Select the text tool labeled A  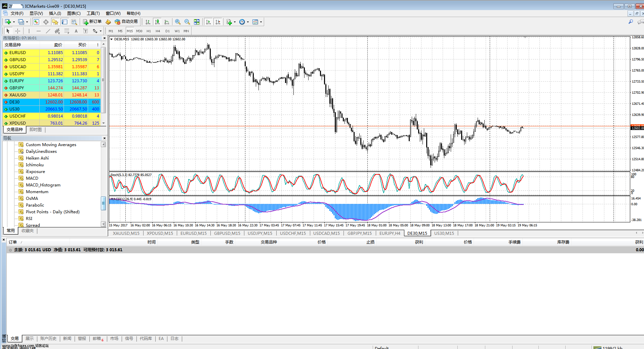point(76,31)
